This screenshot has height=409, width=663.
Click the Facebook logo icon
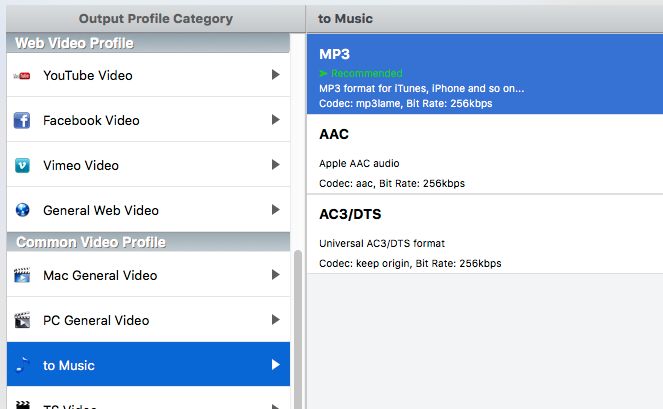[22, 121]
